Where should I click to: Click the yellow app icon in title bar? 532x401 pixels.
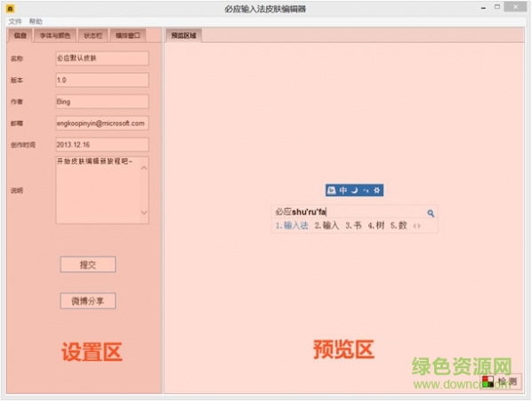pos(11,9)
